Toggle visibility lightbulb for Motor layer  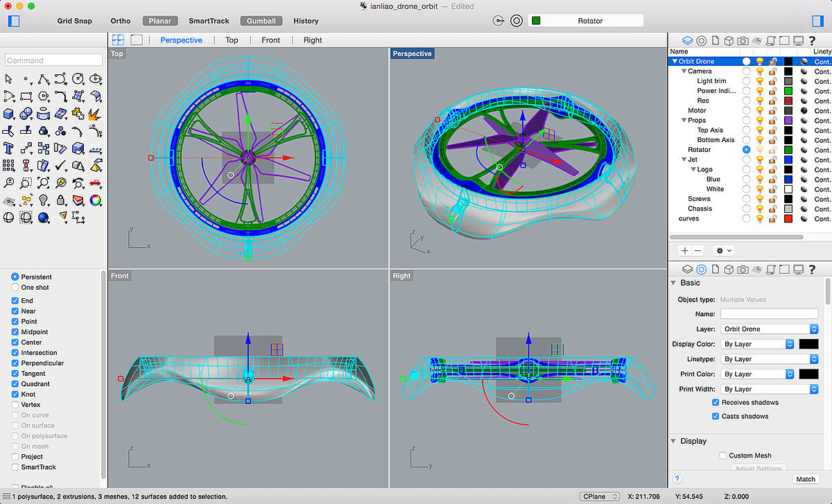pos(759,110)
